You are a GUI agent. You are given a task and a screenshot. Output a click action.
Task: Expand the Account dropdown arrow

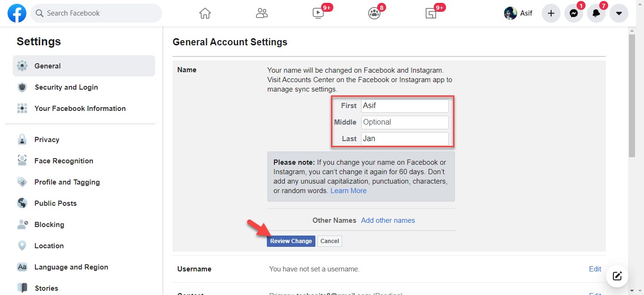(619, 13)
